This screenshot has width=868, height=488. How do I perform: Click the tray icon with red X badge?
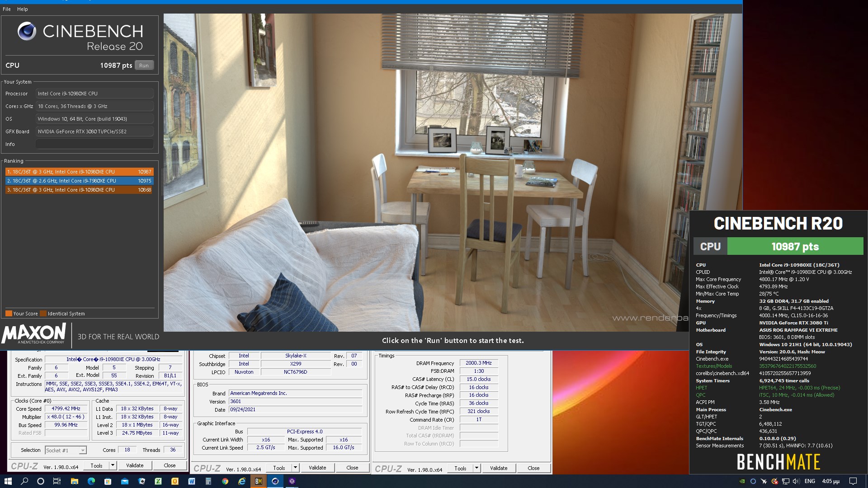click(774, 481)
